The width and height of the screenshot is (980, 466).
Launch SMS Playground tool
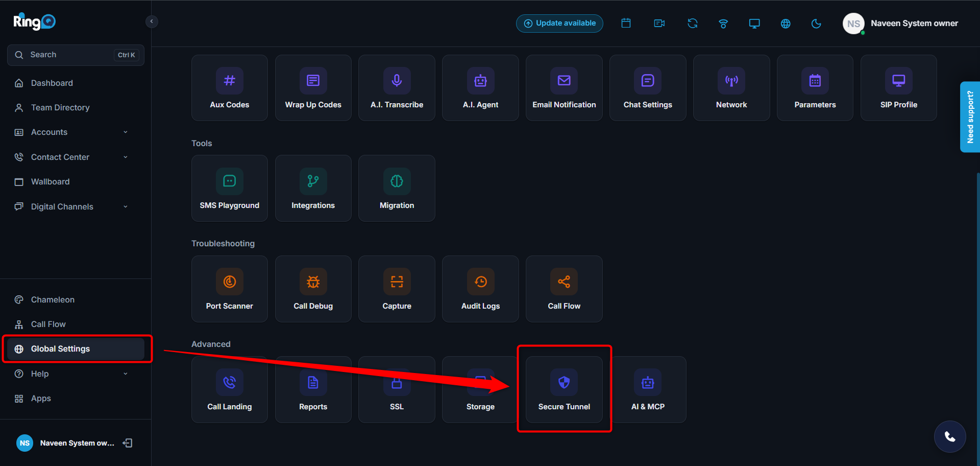(x=230, y=189)
